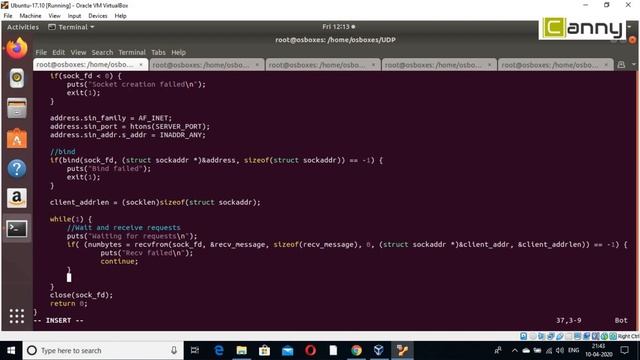This screenshot has height=360, width=640.
Task: Click the 'close(sock_fd);' code line
Action: click(81, 295)
